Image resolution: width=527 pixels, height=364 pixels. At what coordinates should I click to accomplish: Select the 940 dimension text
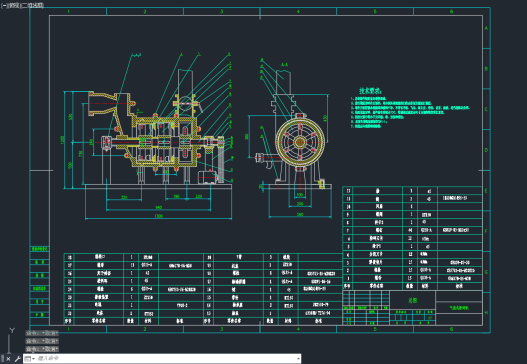click(x=158, y=207)
